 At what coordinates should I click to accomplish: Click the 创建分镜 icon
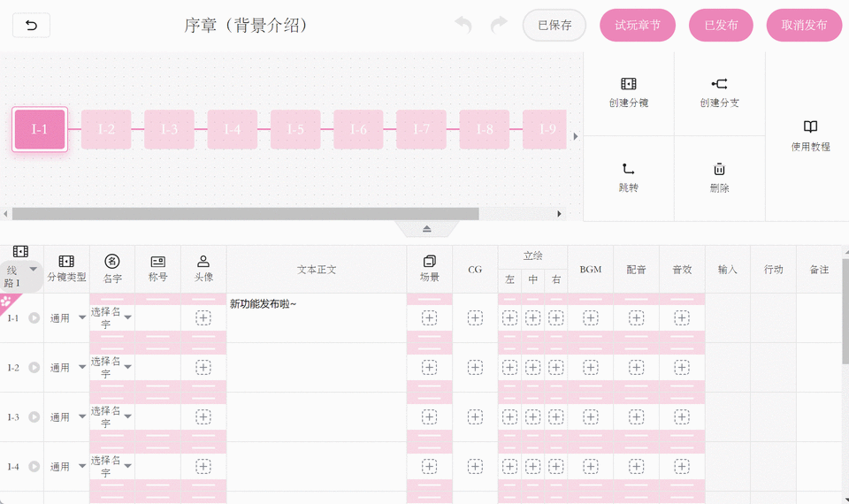(628, 84)
